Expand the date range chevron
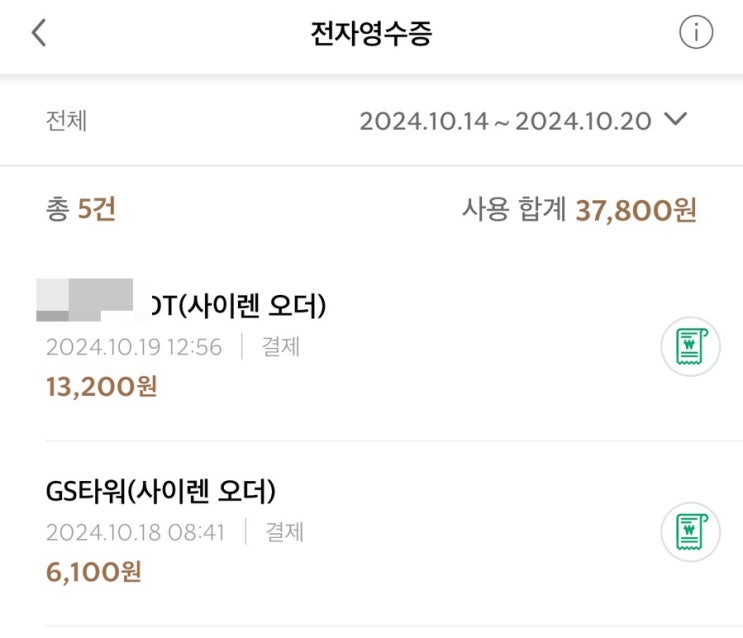This screenshot has width=743, height=638. coord(676,120)
